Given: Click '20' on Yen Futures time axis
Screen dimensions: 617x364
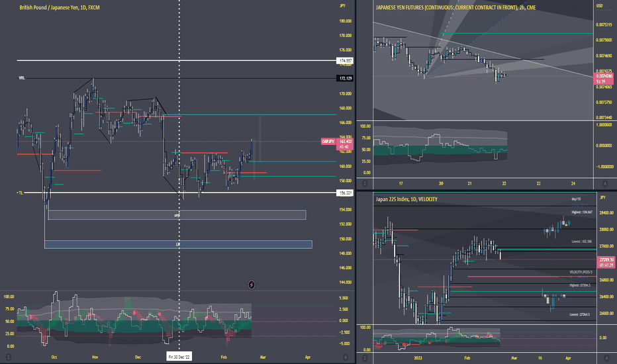Looking at the screenshot, I should point(441,183).
